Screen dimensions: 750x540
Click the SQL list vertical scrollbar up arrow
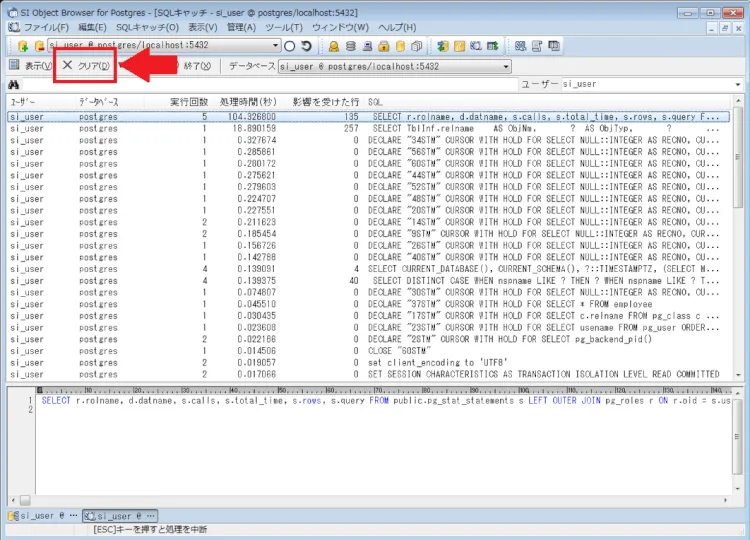point(738,101)
